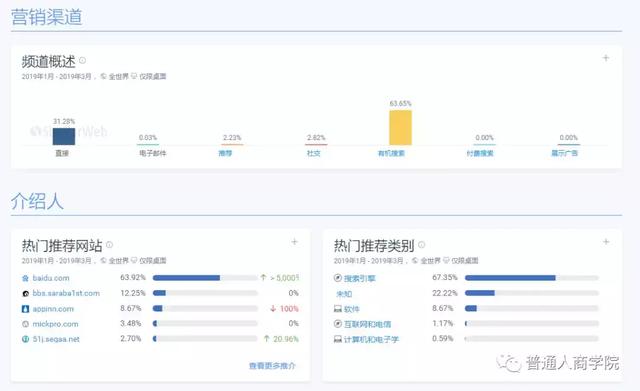Open the bbs.saraba1st.com link

pos(66,293)
